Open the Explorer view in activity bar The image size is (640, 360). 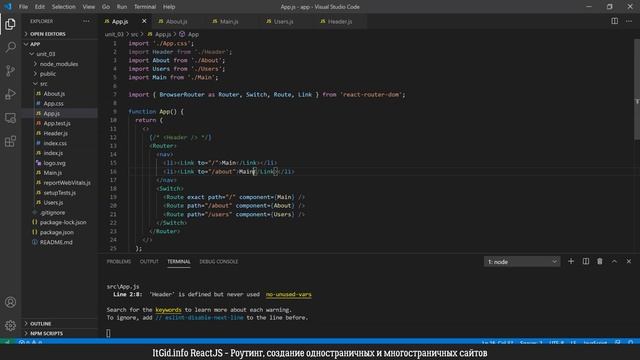pos(10,24)
